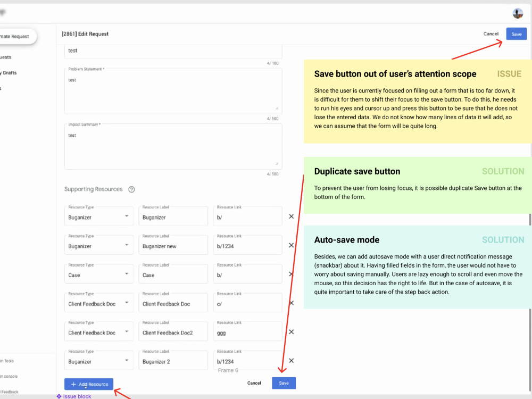Image resolution: width=532 pixels, height=399 pixels.
Task: Select heading Save button out of user's attention scope
Action: click(395, 74)
